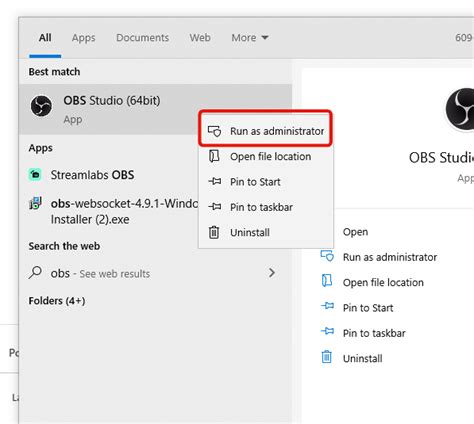This screenshot has width=474, height=424.
Task: Click the folder icon for Open file location in context menu
Action: (x=214, y=156)
